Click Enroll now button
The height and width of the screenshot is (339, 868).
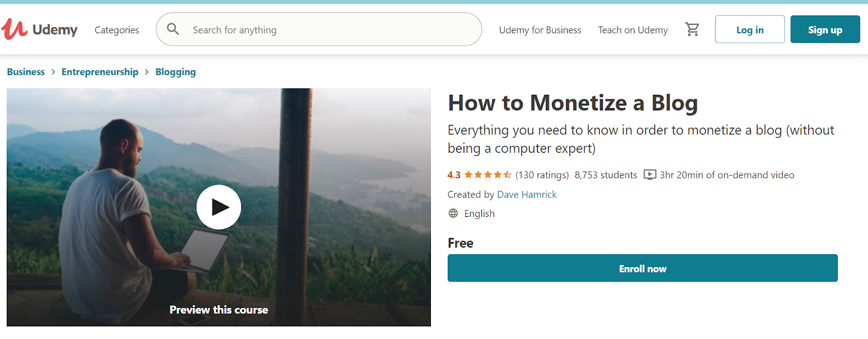point(642,268)
